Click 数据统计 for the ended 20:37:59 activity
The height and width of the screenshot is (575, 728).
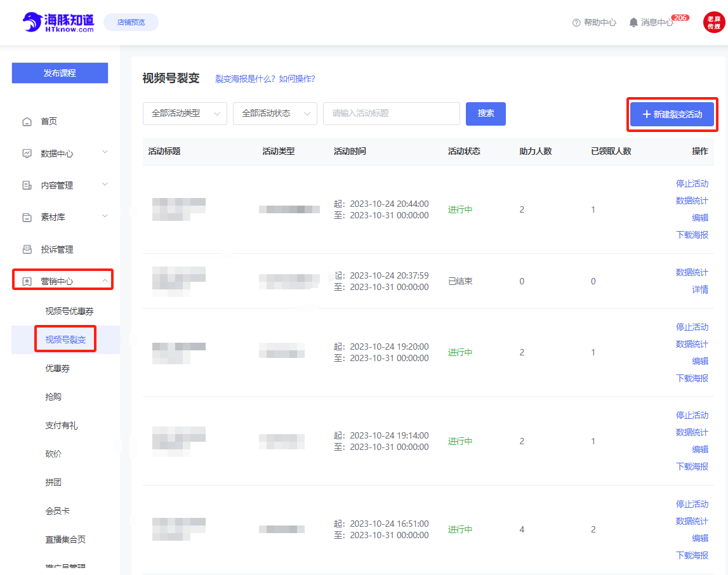[x=692, y=272]
